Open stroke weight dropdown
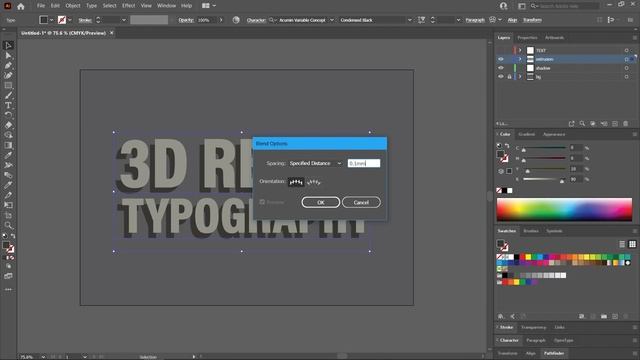 (124, 20)
